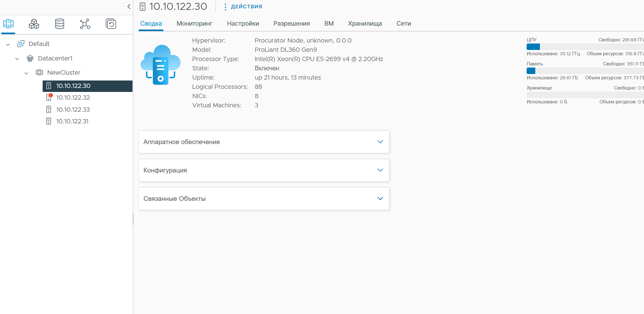Viewport: 644px width, 314px height.
Task: Switch to the Настройки tab
Action: point(243,23)
